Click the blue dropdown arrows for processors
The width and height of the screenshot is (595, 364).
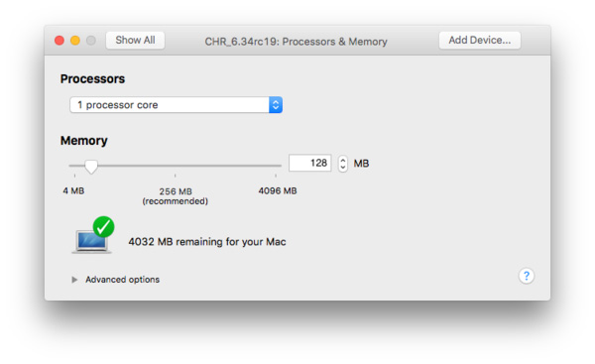(276, 105)
